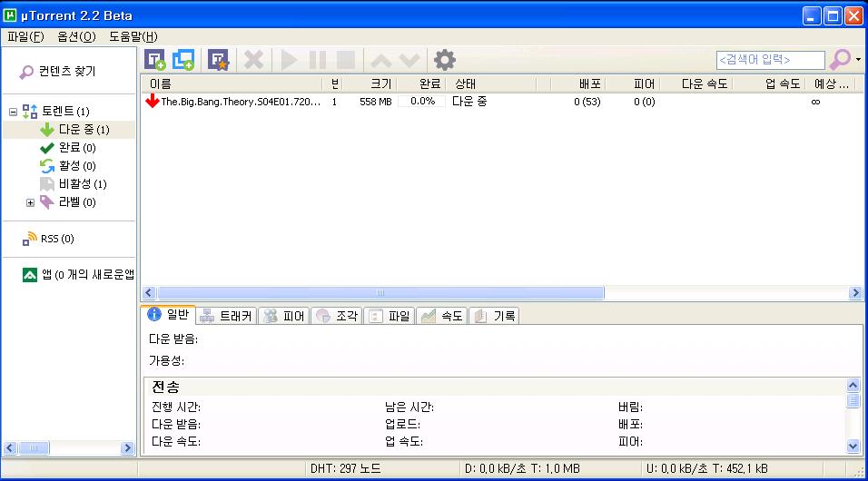
Task: Expand the 라벨 (0) node
Action: (x=31, y=202)
